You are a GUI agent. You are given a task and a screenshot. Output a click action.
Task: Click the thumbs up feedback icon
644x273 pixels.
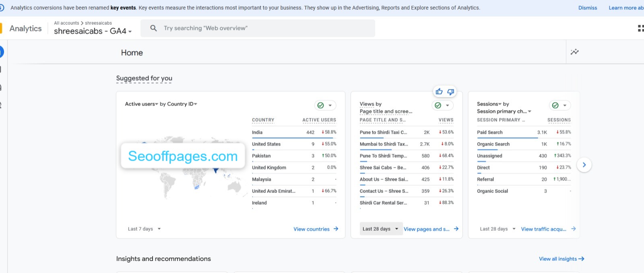pos(439,92)
